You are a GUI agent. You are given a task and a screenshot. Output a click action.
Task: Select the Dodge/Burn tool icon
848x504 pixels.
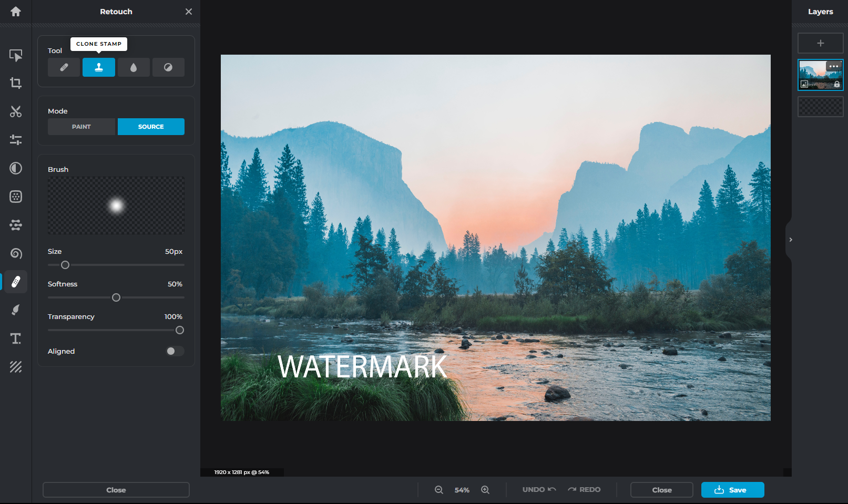pyautogui.click(x=168, y=67)
